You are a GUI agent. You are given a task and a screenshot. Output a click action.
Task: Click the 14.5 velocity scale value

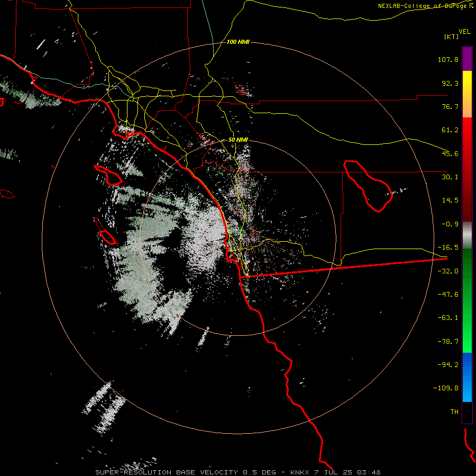(x=450, y=200)
